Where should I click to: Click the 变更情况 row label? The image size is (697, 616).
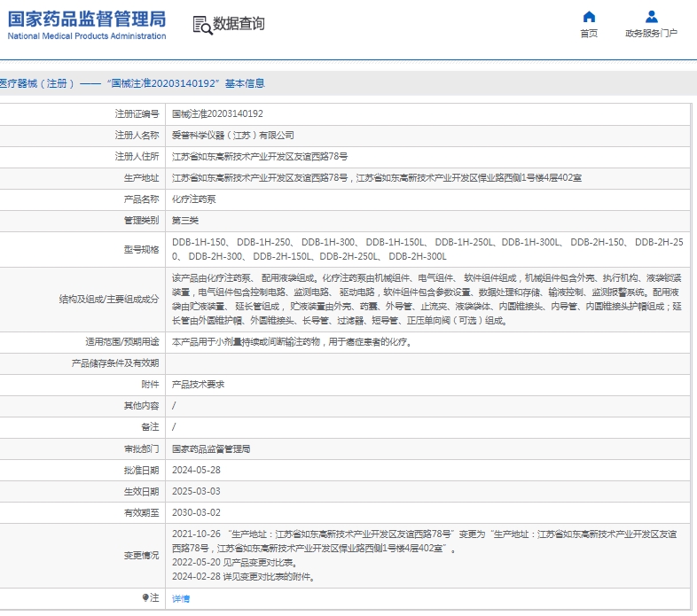tap(141, 555)
